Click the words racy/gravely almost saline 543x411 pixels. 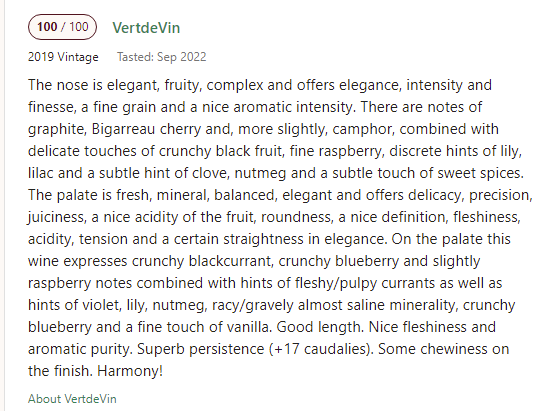(298, 305)
